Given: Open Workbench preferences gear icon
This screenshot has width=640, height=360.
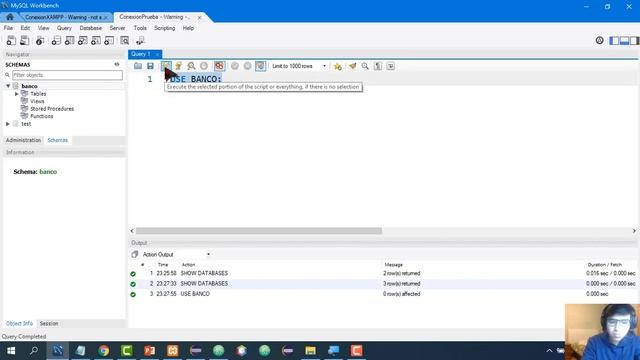Looking at the screenshot, I should [x=599, y=40].
